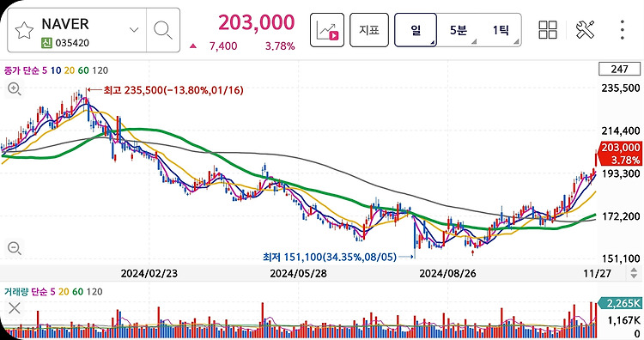The height and width of the screenshot is (340, 644).
Task: Close the volume panel with X
Action: tap(15, 308)
